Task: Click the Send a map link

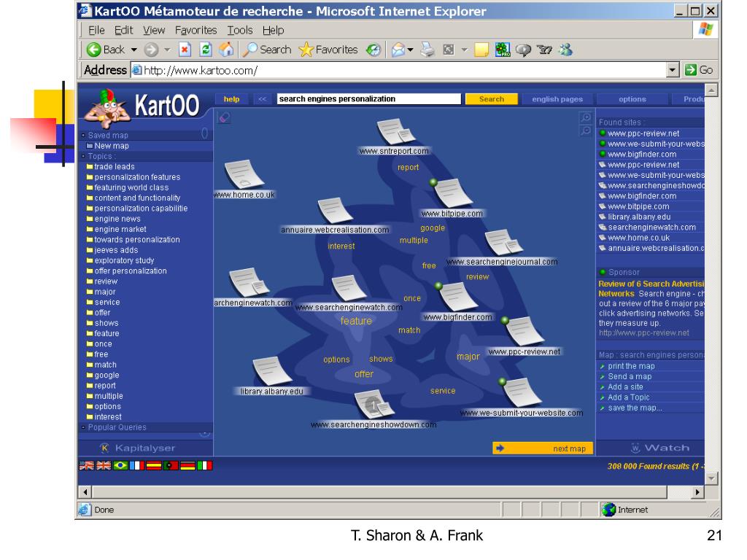Action: [x=630, y=377]
